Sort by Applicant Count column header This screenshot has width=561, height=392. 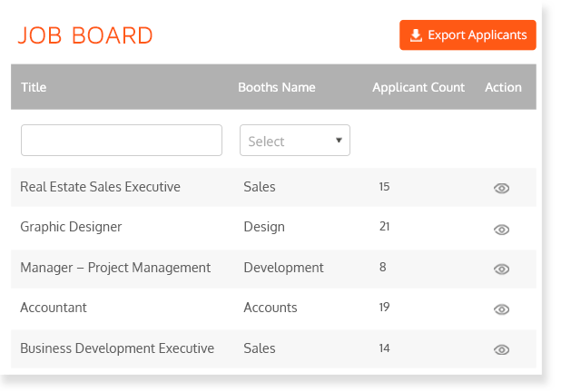(x=418, y=87)
